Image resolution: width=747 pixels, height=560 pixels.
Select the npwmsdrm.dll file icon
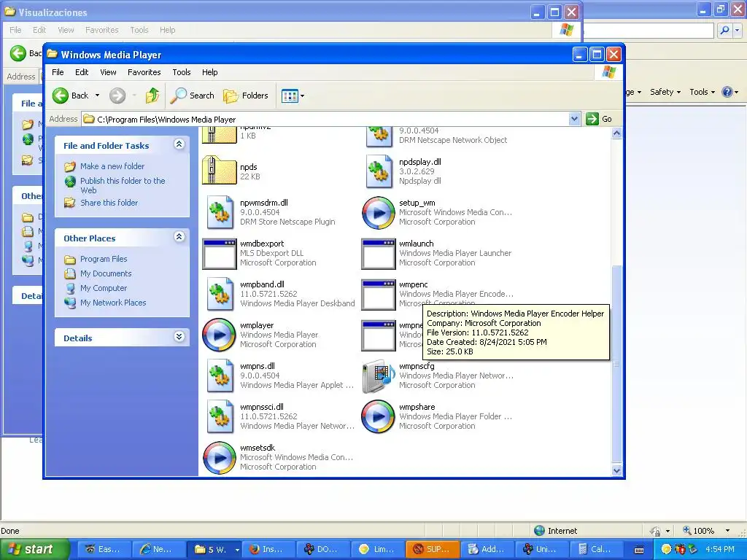pyautogui.click(x=220, y=212)
